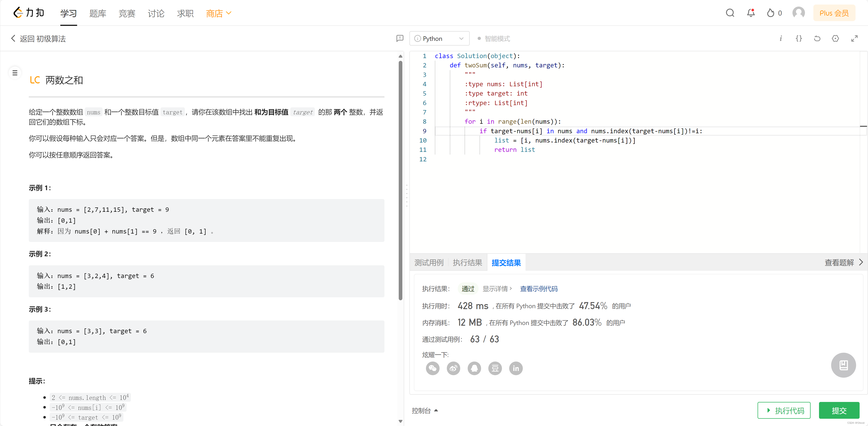868x426 pixels.
Task: Open the 竞赛 nav item
Action: click(x=127, y=13)
